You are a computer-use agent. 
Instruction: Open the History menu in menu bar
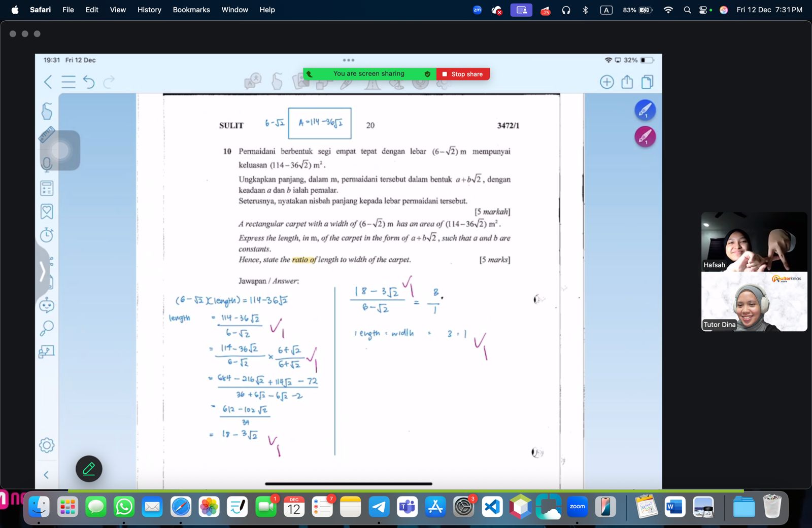[149, 10]
